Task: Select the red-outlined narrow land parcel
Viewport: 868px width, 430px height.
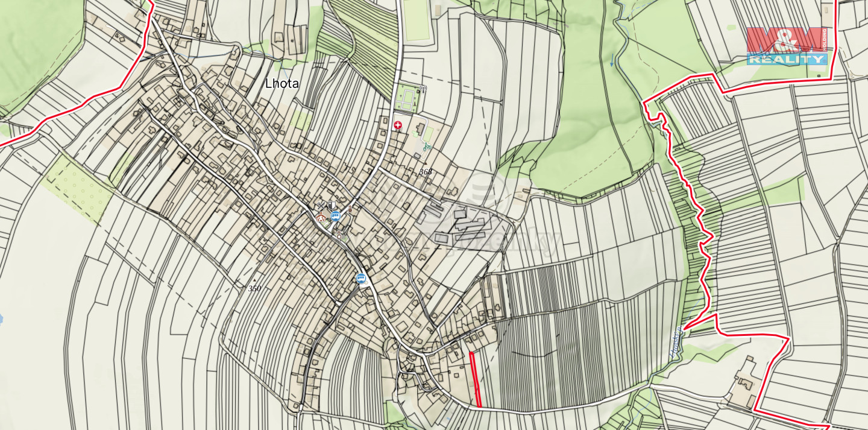Action: 475,379
